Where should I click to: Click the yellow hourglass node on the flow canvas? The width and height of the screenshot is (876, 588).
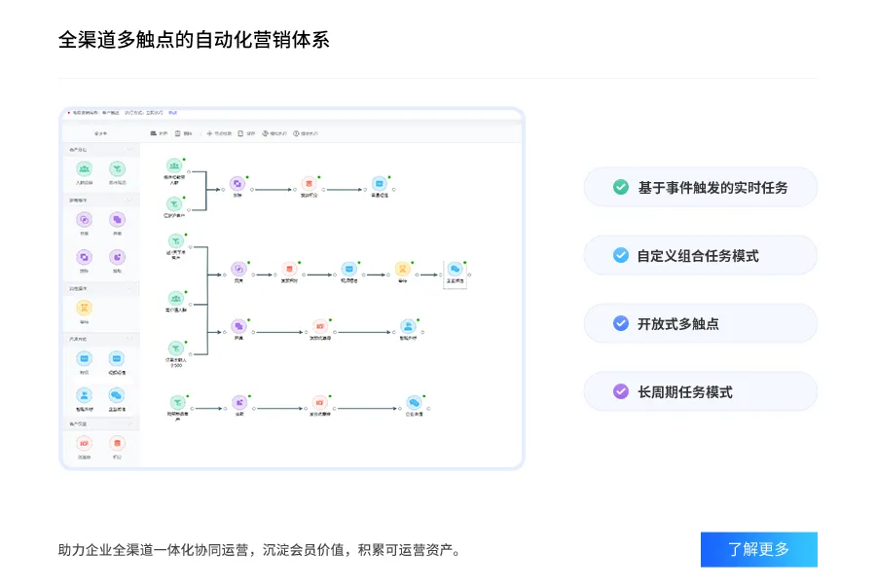402,269
